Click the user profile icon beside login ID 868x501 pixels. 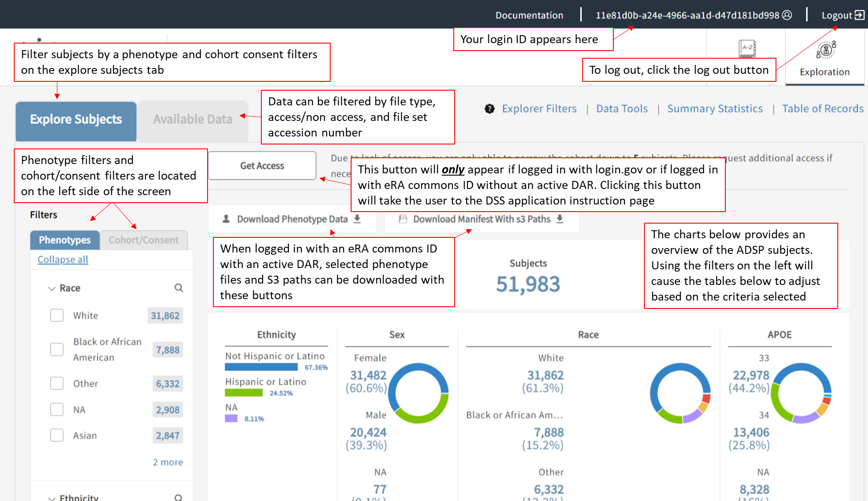[x=787, y=15]
